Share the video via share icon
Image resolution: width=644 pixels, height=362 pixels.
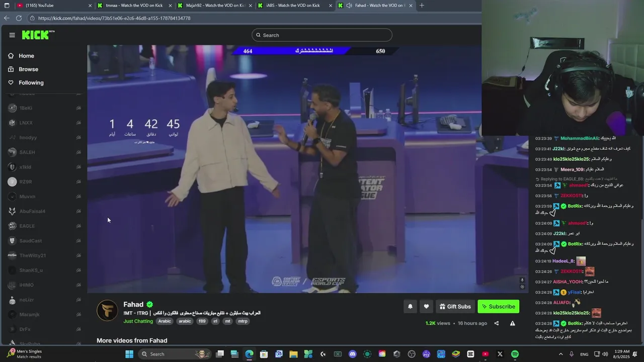[497, 323]
